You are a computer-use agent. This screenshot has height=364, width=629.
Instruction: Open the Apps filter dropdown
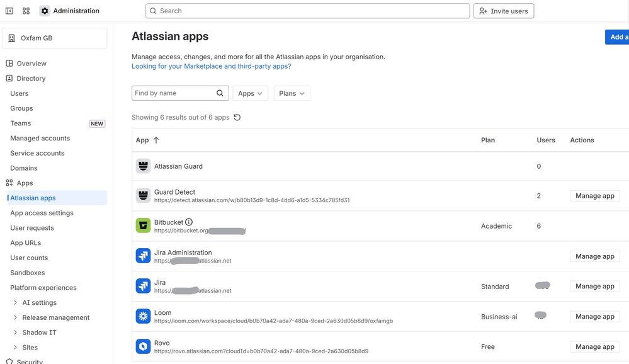click(250, 93)
